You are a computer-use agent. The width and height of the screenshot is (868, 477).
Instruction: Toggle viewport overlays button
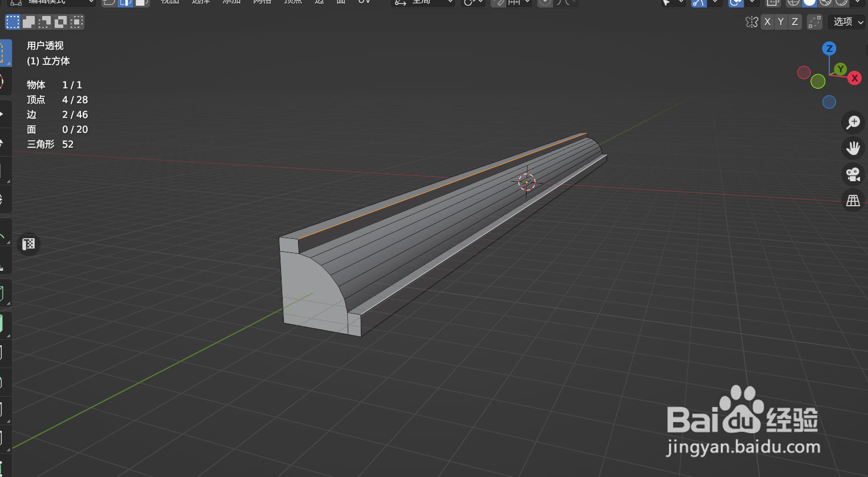click(x=736, y=2)
